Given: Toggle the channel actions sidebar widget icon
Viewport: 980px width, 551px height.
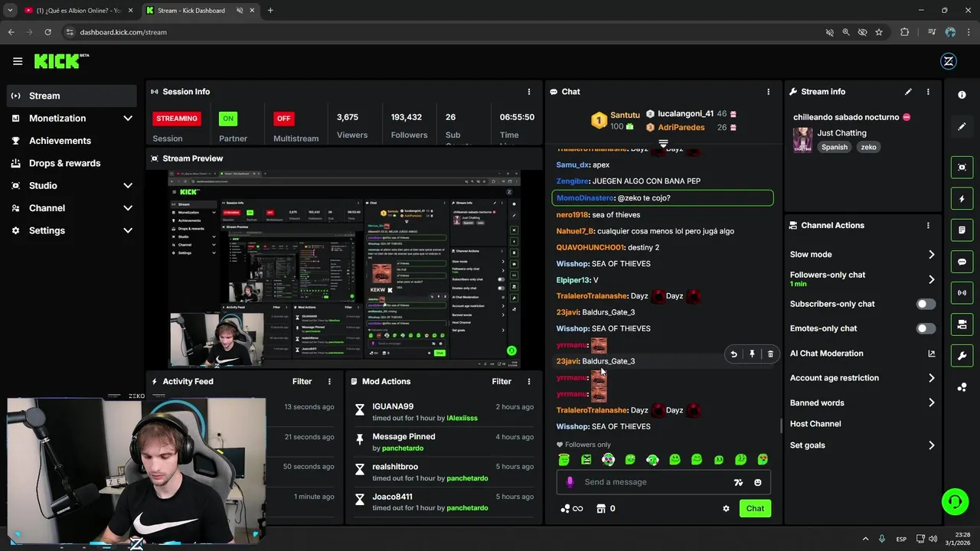Looking at the screenshot, I should click(962, 324).
